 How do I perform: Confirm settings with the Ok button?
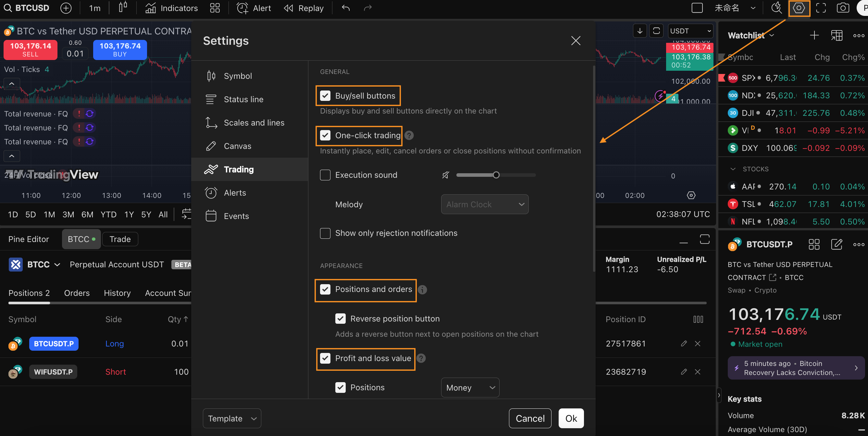pyautogui.click(x=571, y=418)
